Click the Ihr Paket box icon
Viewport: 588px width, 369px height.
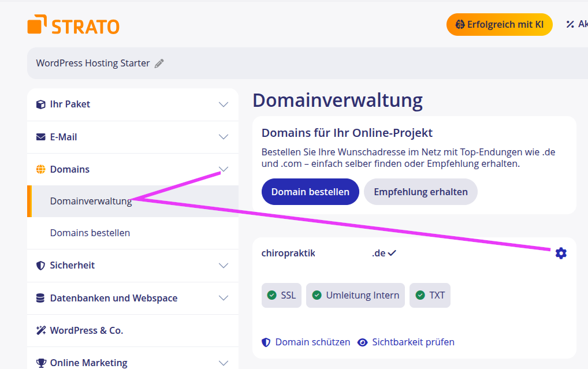pos(40,105)
